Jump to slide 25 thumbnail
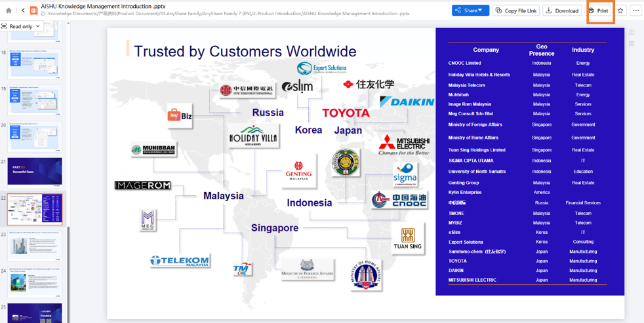Viewport: 644px width, 323px height. 35,313
